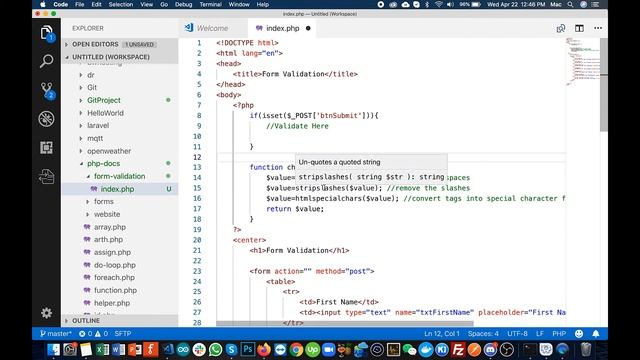This screenshot has height=360, width=640.
Task: Open Zoom from the dock
Action: pos(329,350)
